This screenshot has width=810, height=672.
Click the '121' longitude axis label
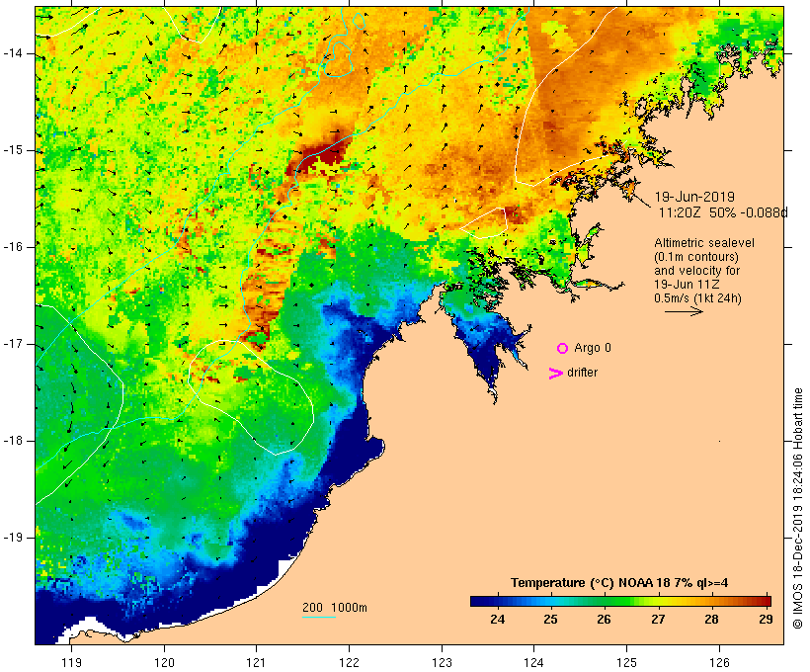tap(256, 662)
